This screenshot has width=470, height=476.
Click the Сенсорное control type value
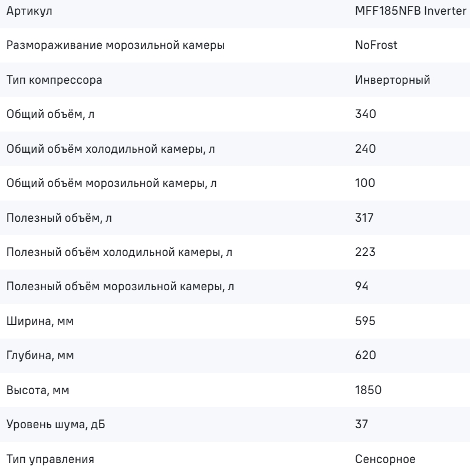click(x=385, y=459)
